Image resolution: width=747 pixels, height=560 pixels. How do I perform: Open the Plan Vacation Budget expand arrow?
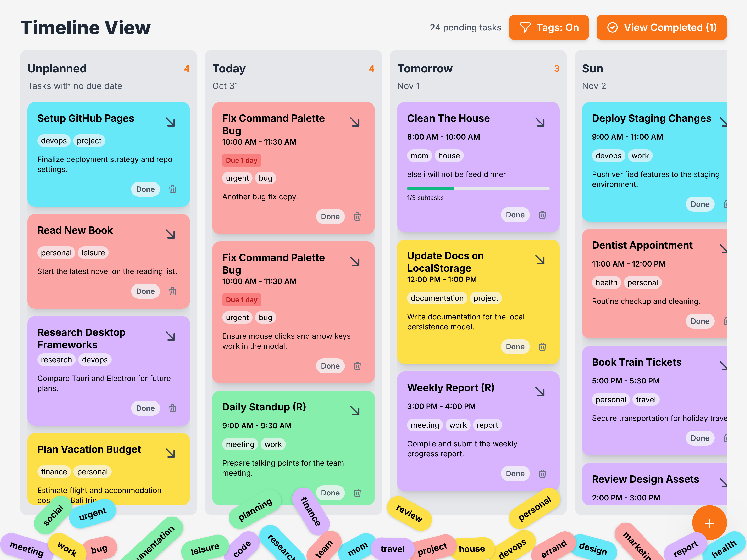[171, 453]
